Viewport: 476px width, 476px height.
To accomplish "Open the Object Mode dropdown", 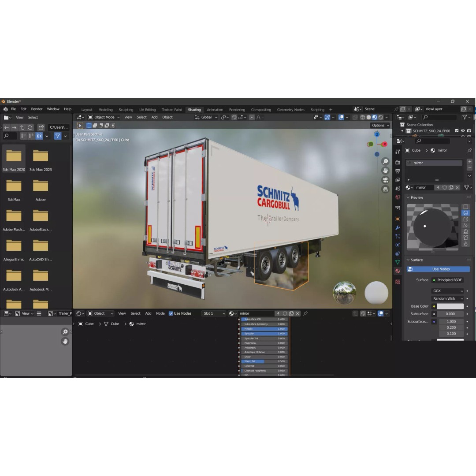I will click(104, 117).
